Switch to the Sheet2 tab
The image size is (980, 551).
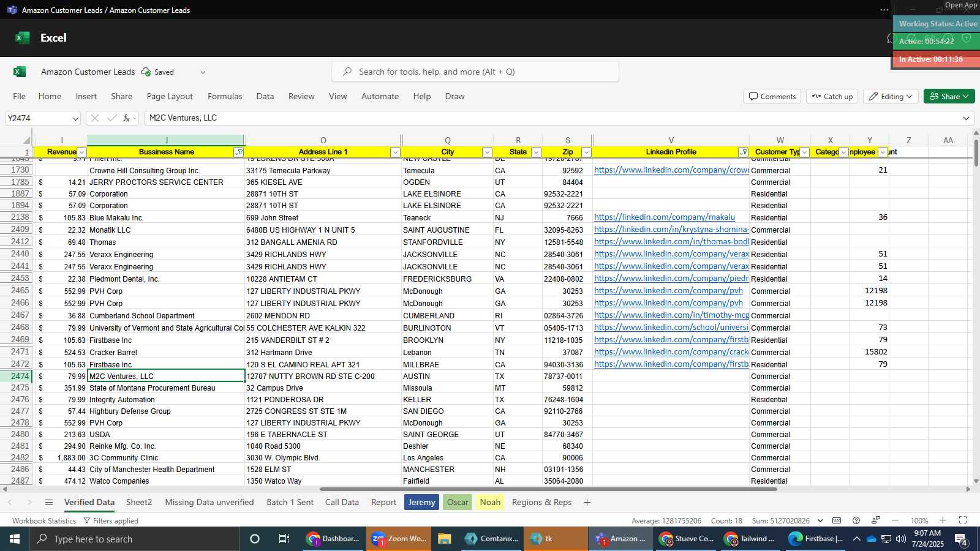click(139, 503)
